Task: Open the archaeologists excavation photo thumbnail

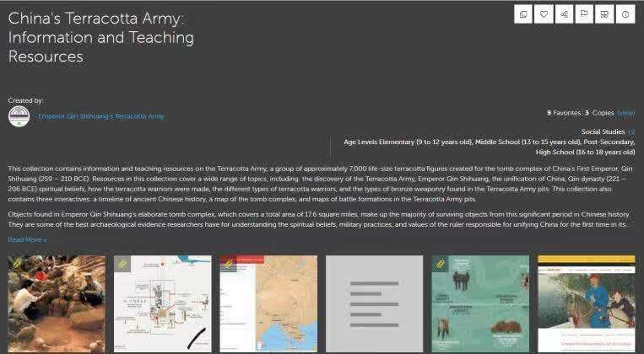Action: coord(57,303)
